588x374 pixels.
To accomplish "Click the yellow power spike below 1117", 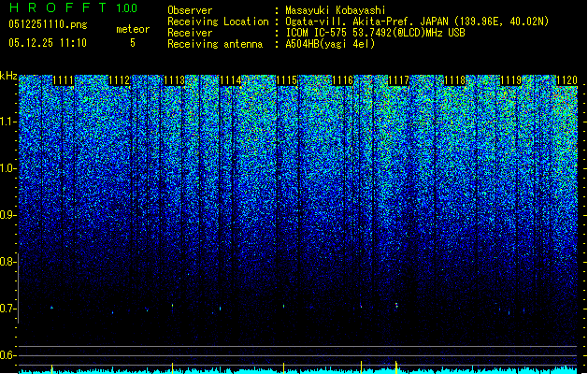I will click(396, 367).
